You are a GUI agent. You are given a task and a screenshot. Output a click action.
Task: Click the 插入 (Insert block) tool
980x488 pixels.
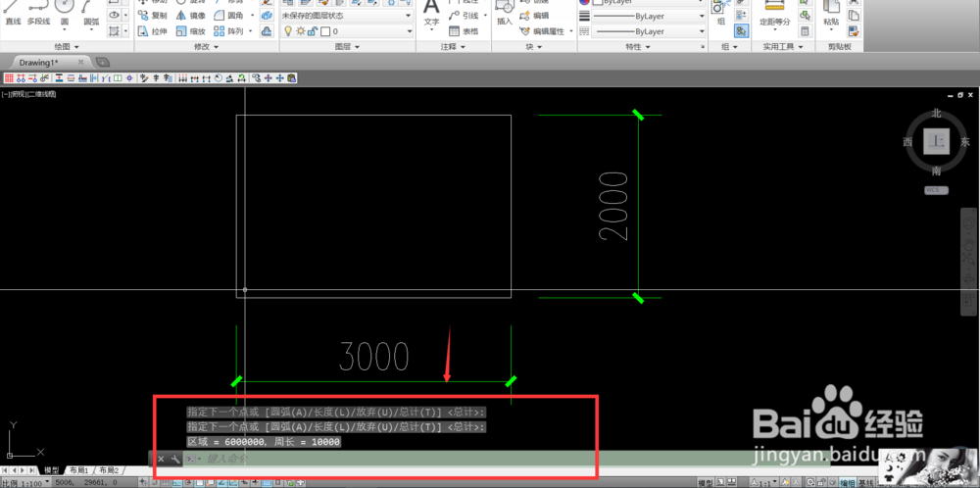coord(505,14)
